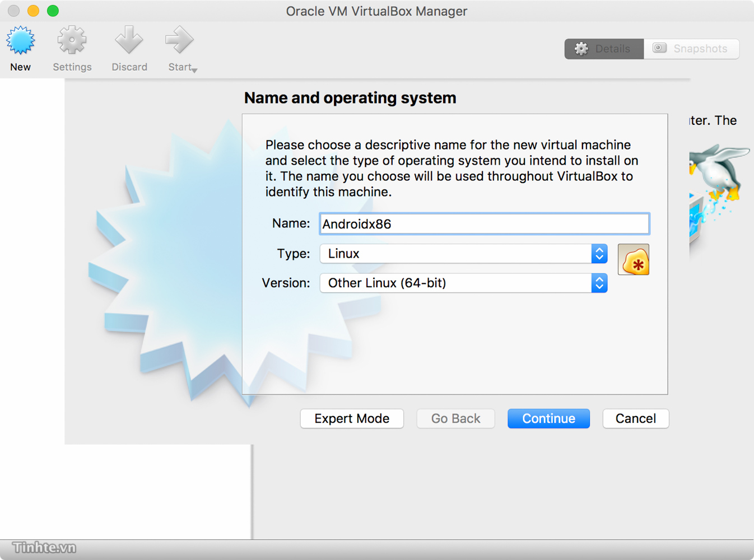Open the Settings gear toolbar icon
Viewport: 754px width, 560px height.
(x=72, y=40)
